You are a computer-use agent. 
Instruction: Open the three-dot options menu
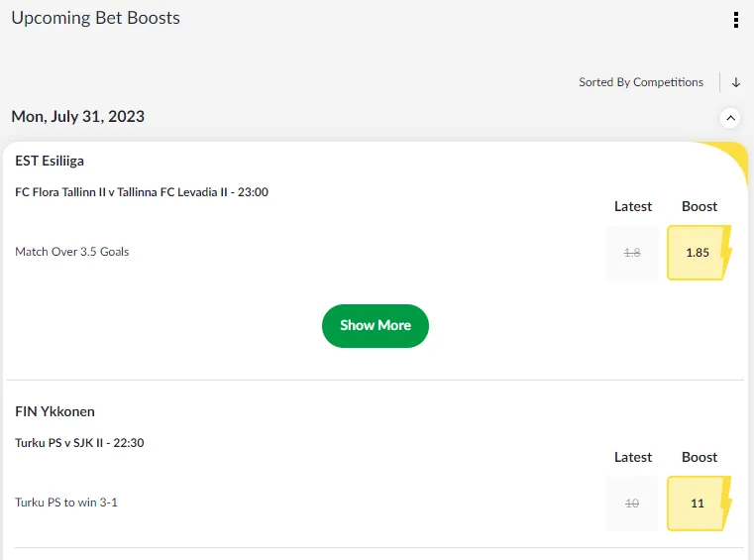pos(735,20)
